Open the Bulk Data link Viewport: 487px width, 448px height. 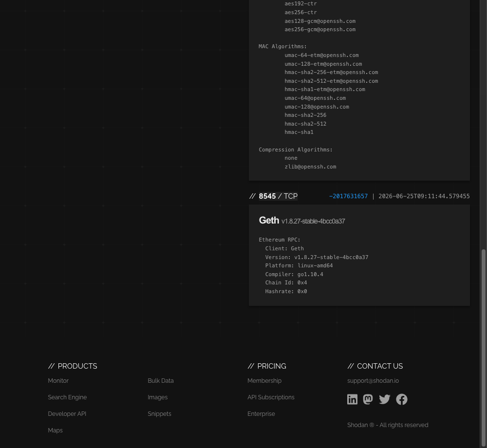coord(161,381)
